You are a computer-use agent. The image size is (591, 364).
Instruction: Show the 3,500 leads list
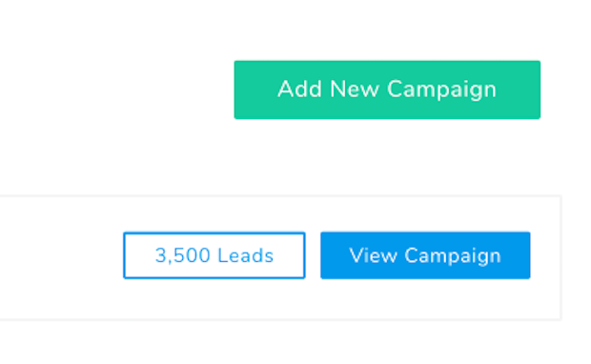coord(214,255)
